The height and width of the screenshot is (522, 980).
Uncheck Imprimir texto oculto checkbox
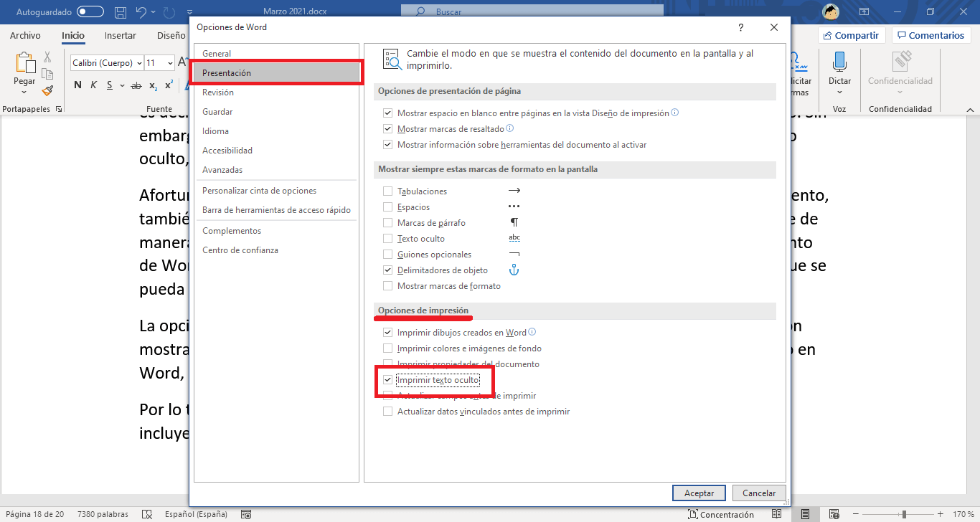388,380
